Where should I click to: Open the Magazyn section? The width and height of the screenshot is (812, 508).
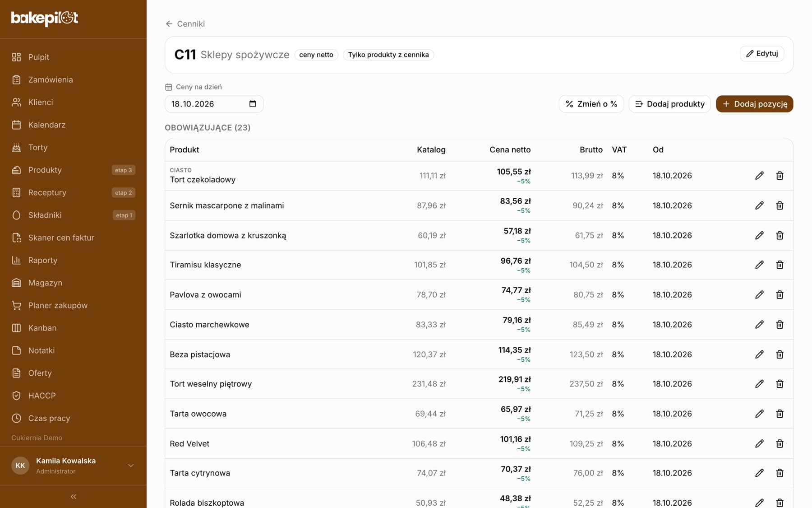pyautogui.click(x=73, y=283)
